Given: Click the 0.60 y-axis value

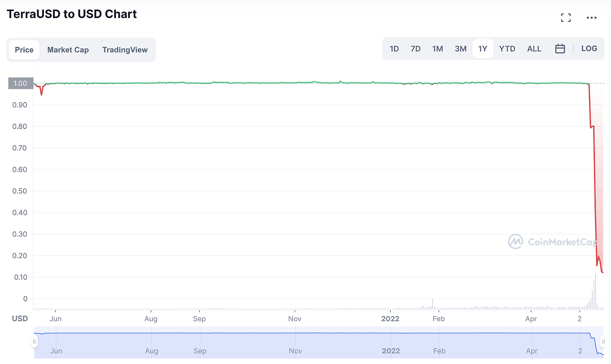Looking at the screenshot, I should 20,169.
